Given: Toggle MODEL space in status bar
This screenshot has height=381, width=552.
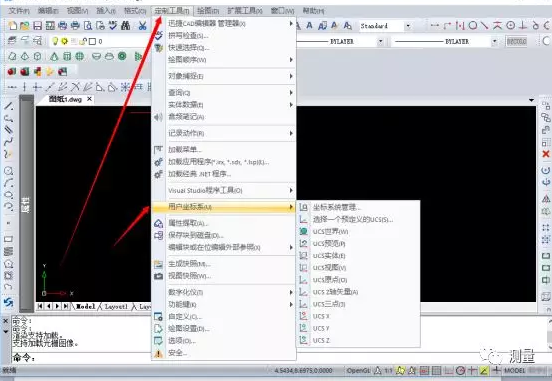Looking at the screenshot, I should [515, 370].
